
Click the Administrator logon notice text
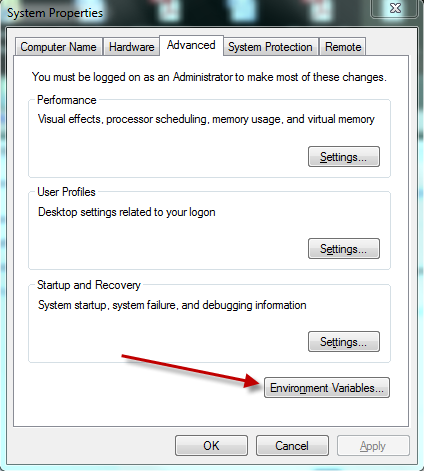(x=209, y=77)
